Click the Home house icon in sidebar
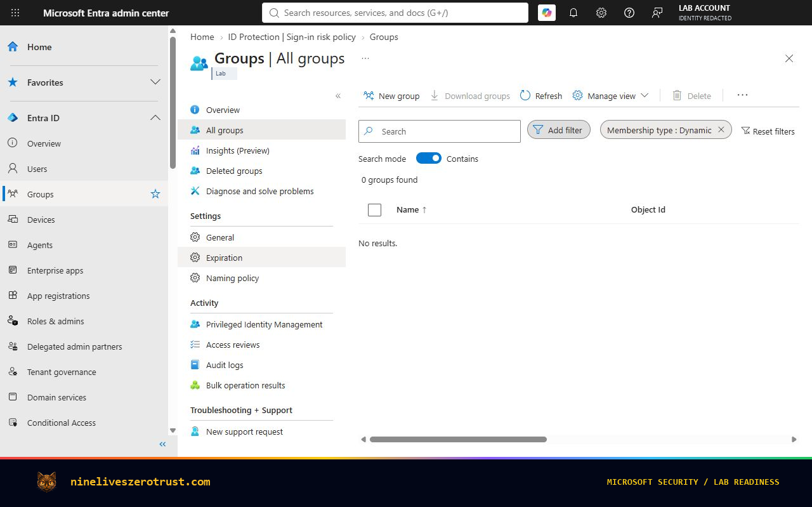Image resolution: width=812 pixels, height=507 pixels. pos(13,47)
